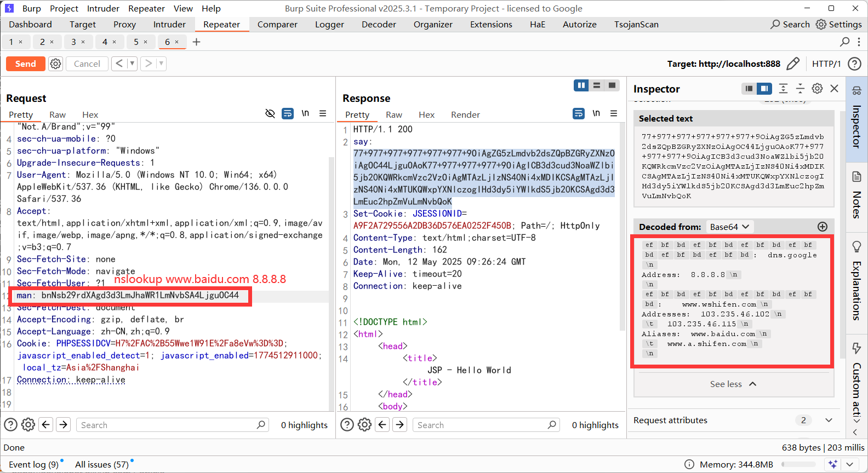
Task: Open request settings gear next to Send
Action: 55,64
